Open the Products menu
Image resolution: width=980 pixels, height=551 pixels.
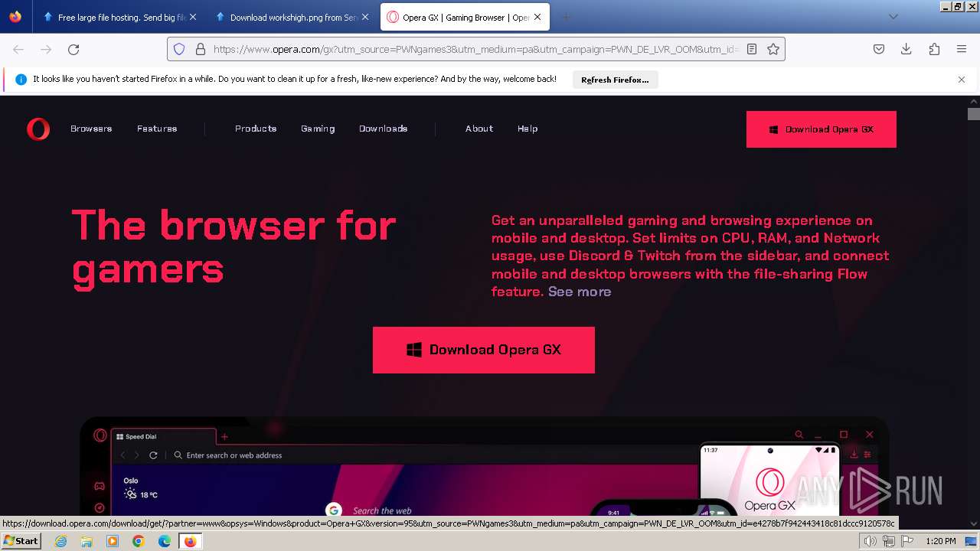256,129
